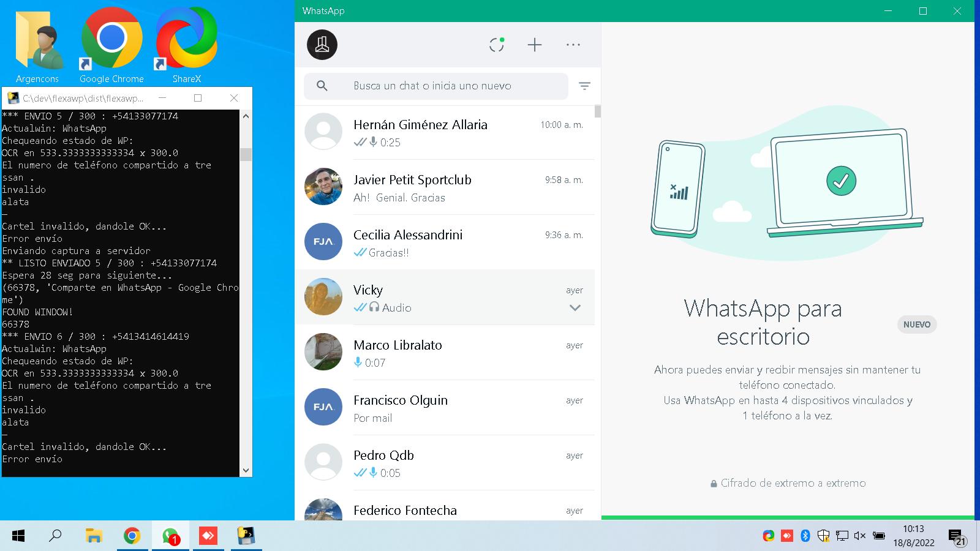The width and height of the screenshot is (980, 551).
Task: Click Hernán Giménez Allaria's avatar
Action: (323, 132)
